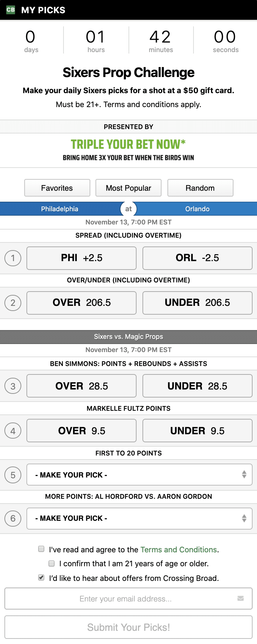The width and height of the screenshot is (257, 644).
Task: Click the CB logo icon
Action: coord(11,10)
